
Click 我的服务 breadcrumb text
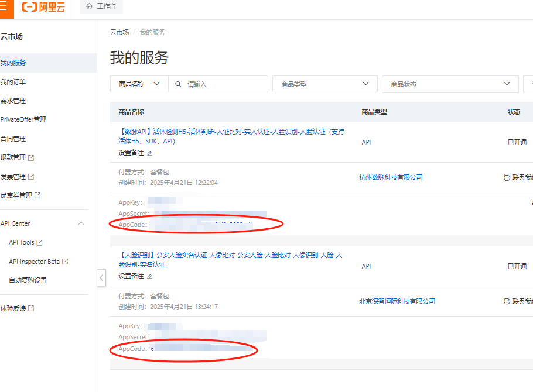(152, 32)
